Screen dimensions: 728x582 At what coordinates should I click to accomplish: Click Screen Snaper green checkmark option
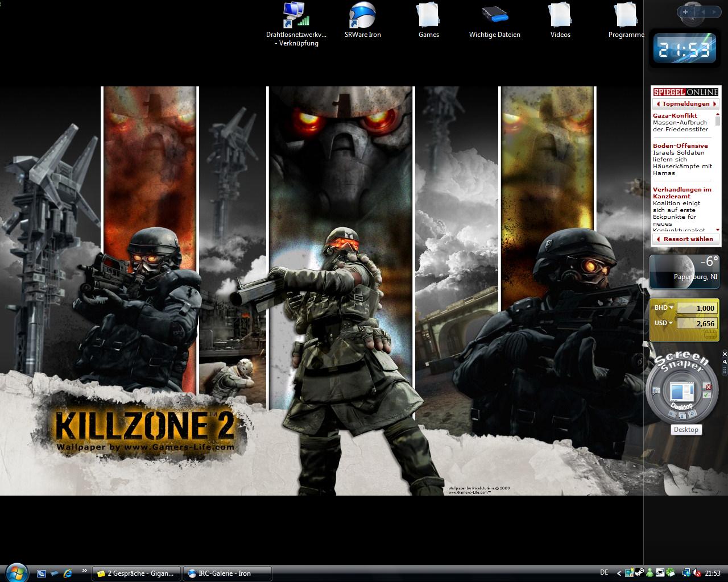(x=707, y=394)
